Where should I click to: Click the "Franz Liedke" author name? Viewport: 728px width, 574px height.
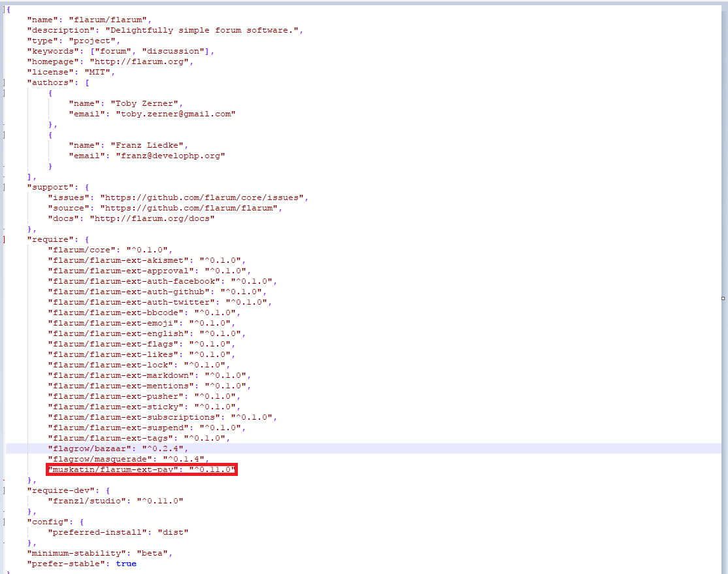tap(147, 145)
